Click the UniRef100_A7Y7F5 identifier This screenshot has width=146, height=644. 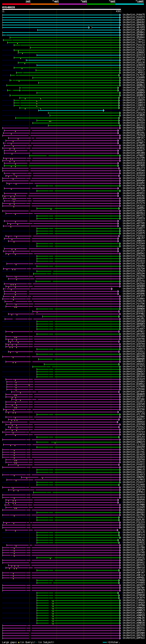[x=134, y=110]
